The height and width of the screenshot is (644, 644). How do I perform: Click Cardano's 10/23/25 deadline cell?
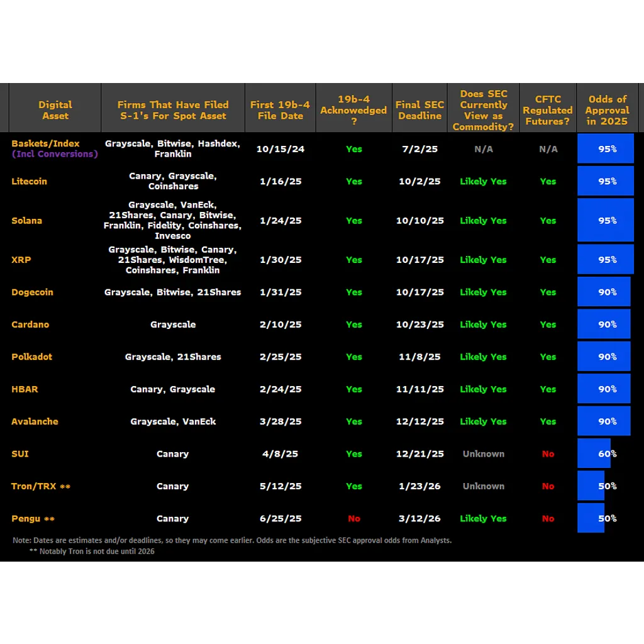pyautogui.click(x=419, y=325)
